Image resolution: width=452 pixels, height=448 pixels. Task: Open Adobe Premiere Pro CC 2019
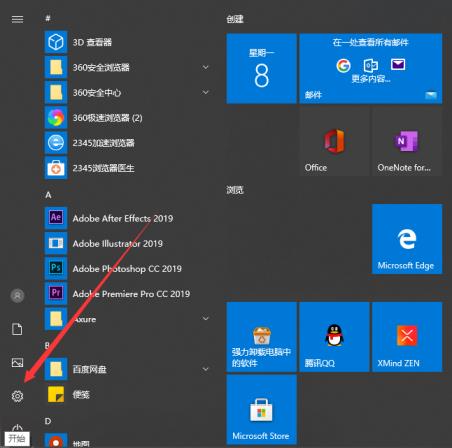131,294
